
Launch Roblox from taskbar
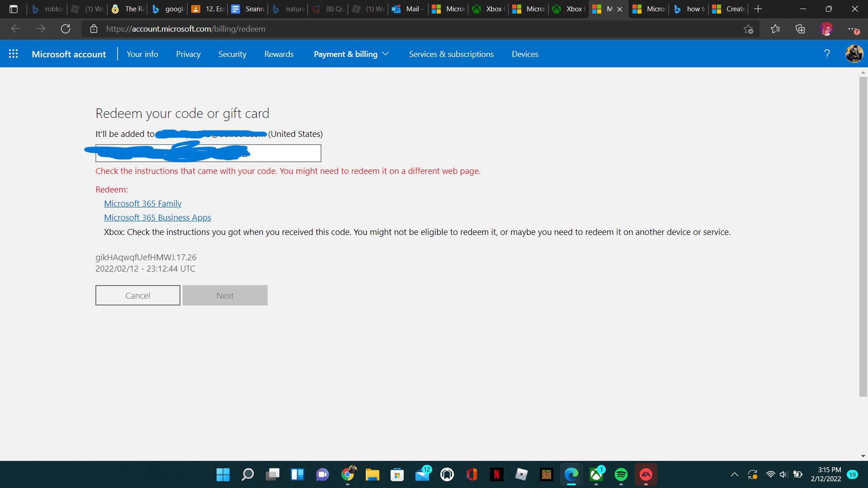tap(522, 474)
